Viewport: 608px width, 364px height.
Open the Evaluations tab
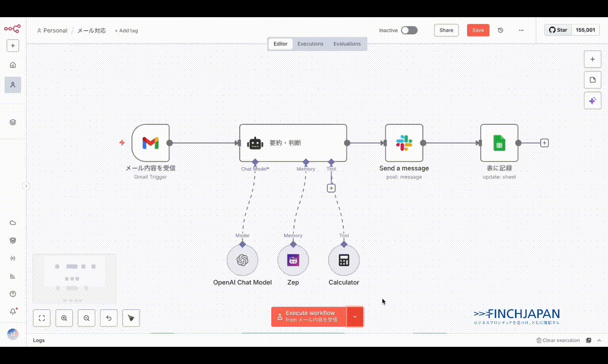(x=347, y=44)
